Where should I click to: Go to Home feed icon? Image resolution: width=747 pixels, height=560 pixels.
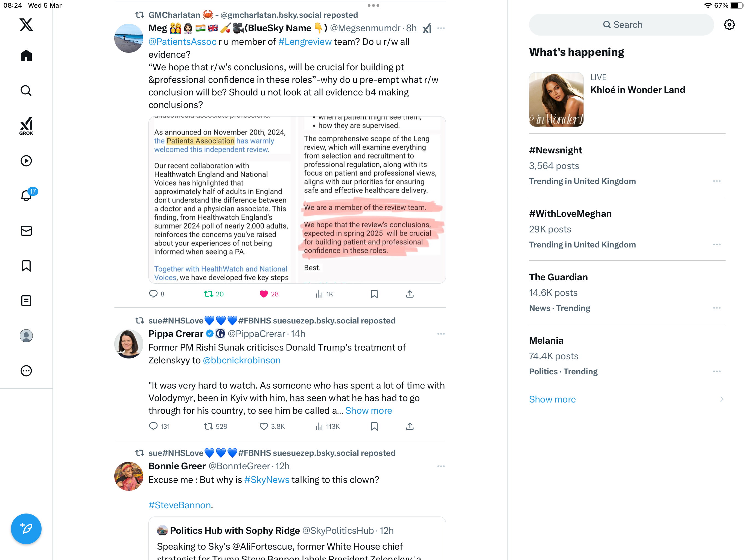pos(26,56)
